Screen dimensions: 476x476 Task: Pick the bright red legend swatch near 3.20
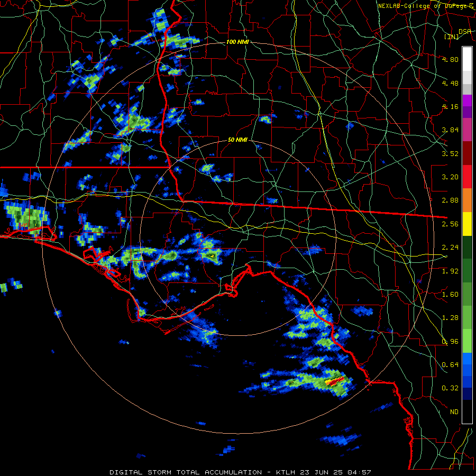coord(467,177)
